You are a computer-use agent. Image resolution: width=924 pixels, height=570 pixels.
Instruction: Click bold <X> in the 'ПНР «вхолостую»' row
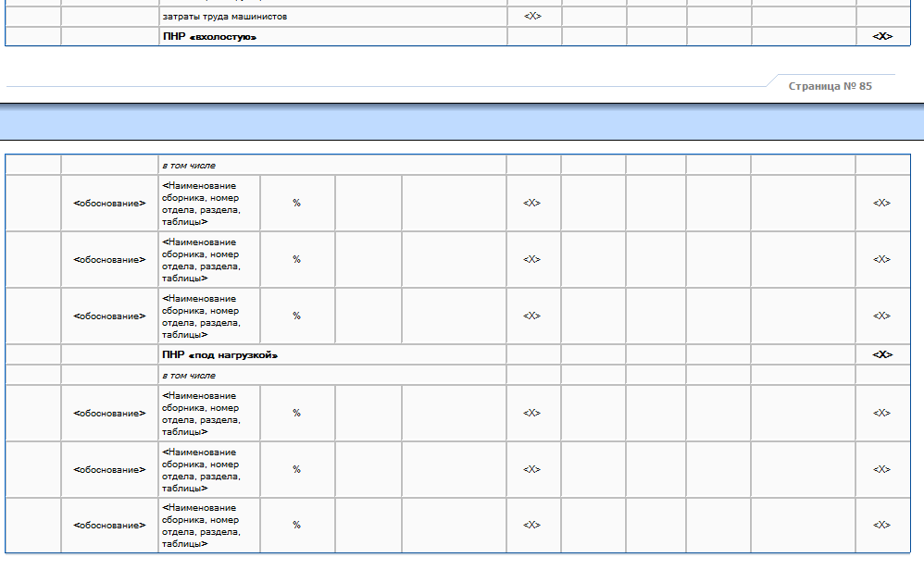(x=882, y=36)
